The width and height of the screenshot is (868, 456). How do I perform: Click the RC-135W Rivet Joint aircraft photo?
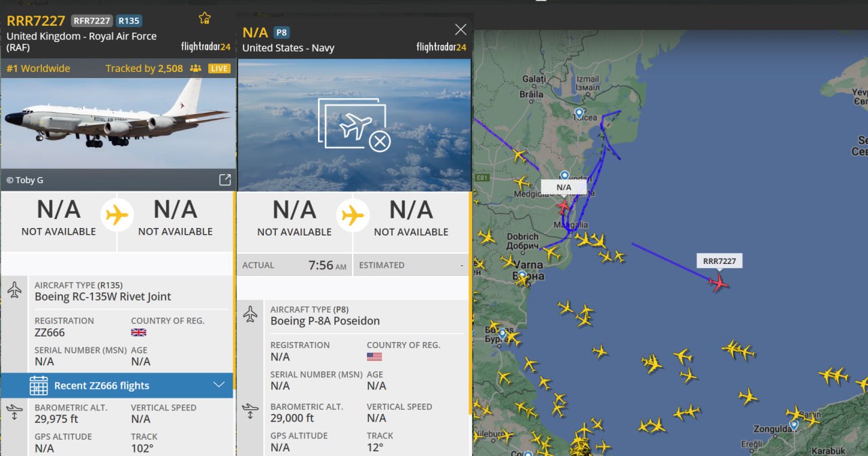tap(118, 122)
